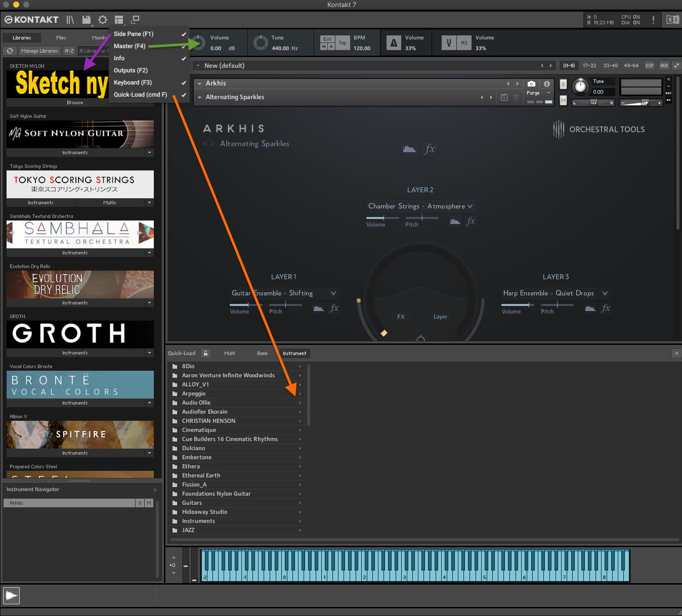This screenshot has height=616, width=682.
Task: Toggle Quick-Load (cmd F) in the menu
Action: (149, 95)
